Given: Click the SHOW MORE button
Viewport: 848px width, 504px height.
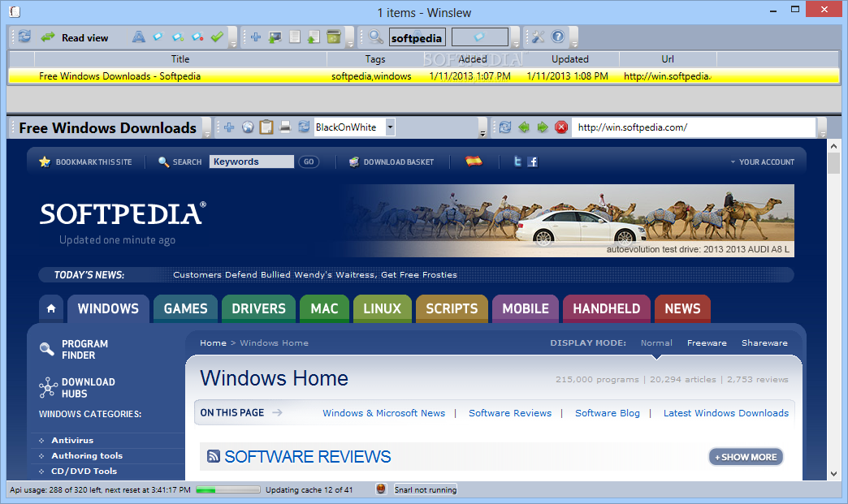Looking at the screenshot, I should coord(746,457).
